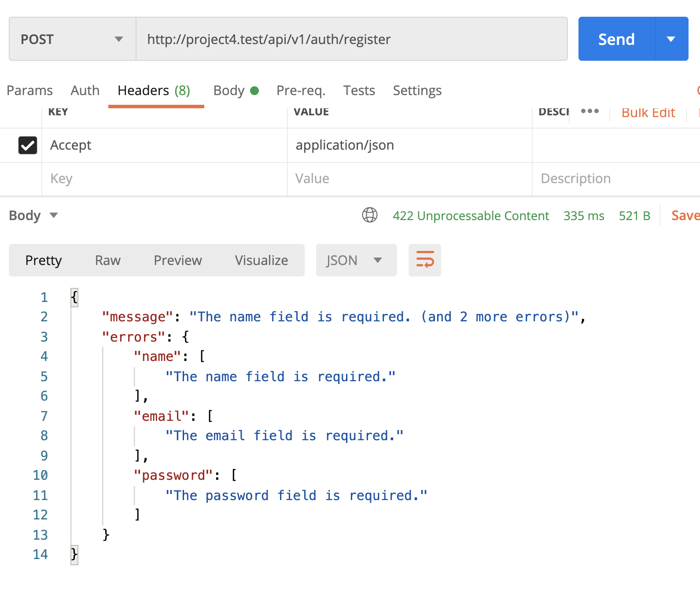Click the "message" key in response
This screenshot has width=700, height=589.
pyautogui.click(x=137, y=317)
